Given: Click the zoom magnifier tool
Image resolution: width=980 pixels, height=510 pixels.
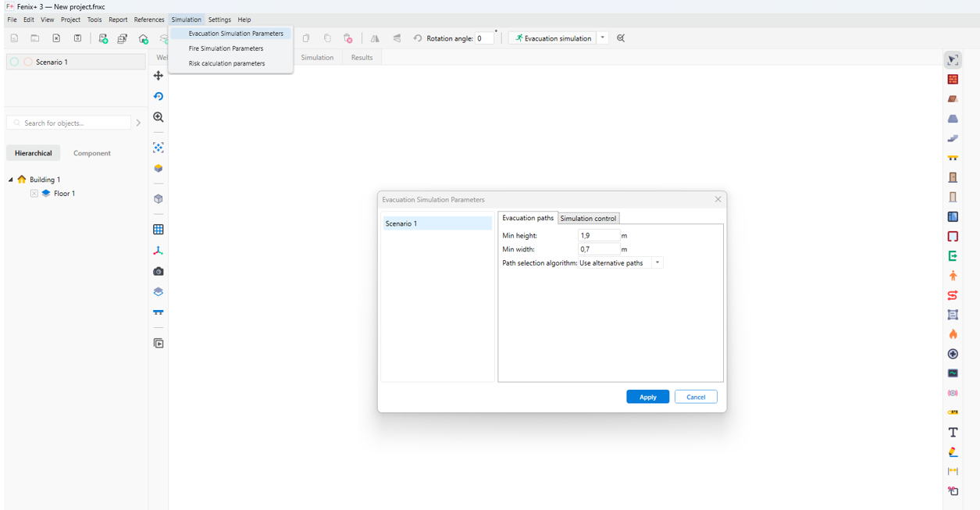Looking at the screenshot, I should coord(159,117).
